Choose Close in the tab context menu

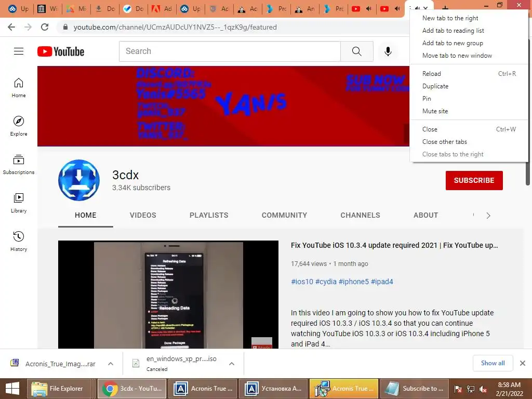469,129
